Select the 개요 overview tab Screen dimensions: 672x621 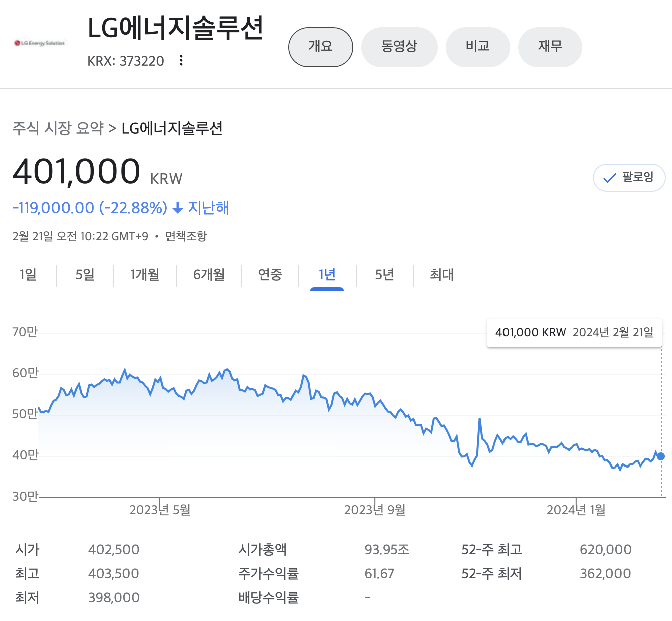pos(320,47)
